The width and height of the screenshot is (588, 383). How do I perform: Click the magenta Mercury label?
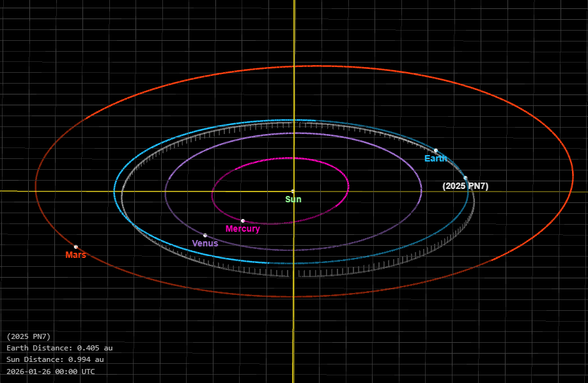(x=243, y=229)
